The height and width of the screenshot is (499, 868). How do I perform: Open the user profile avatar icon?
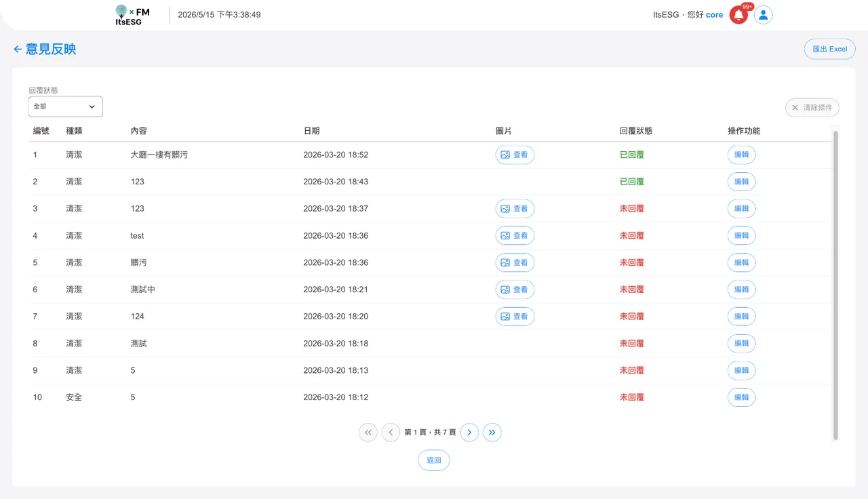(x=764, y=15)
